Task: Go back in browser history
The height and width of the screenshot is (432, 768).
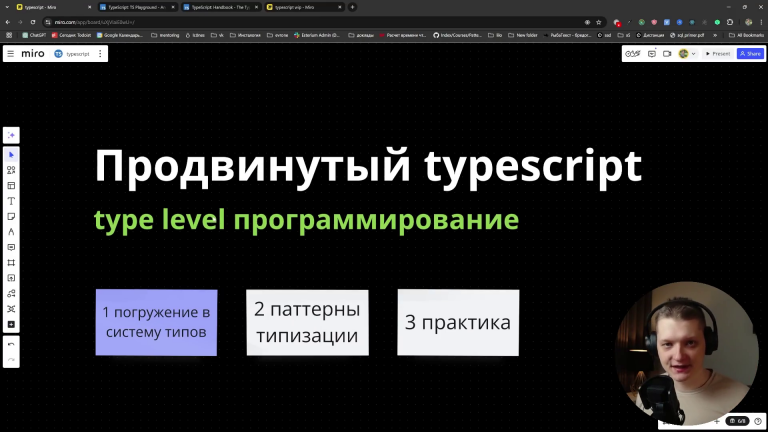Action: click(x=8, y=22)
